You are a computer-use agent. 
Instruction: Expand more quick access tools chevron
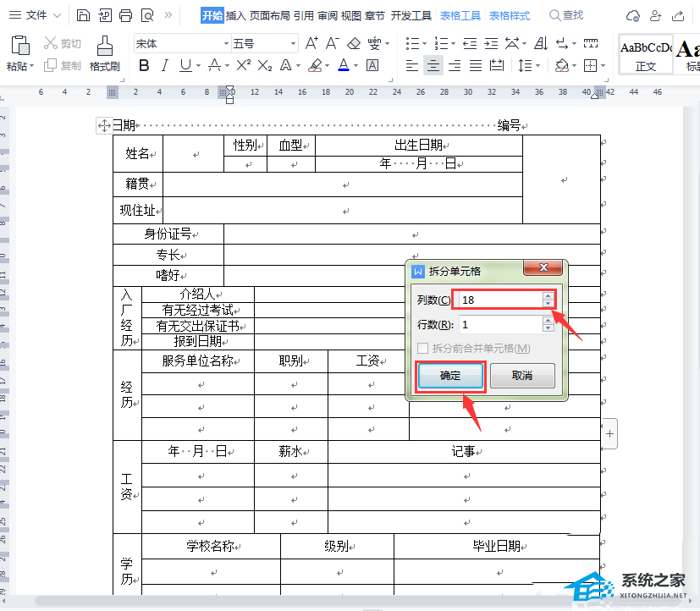point(168,15)
